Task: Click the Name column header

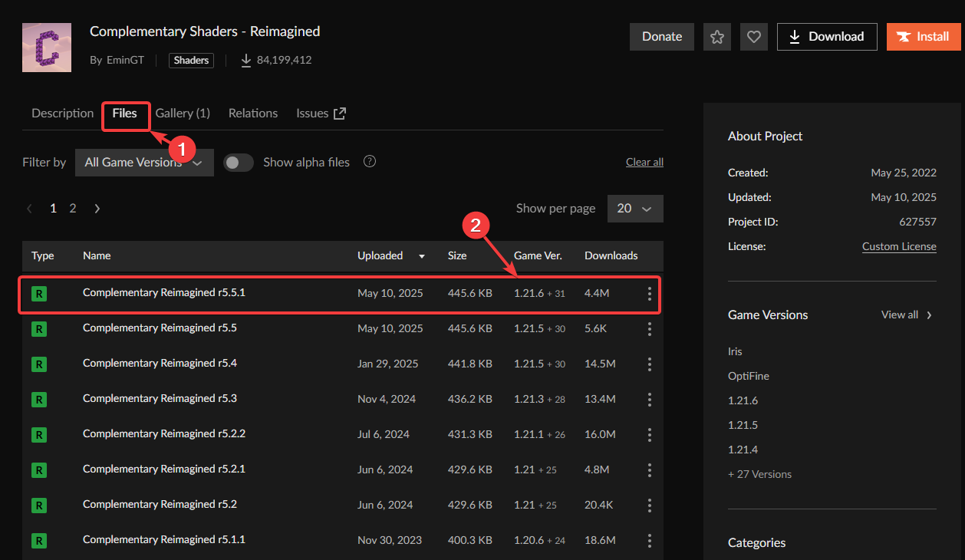Action: click(x=97, y=255)
